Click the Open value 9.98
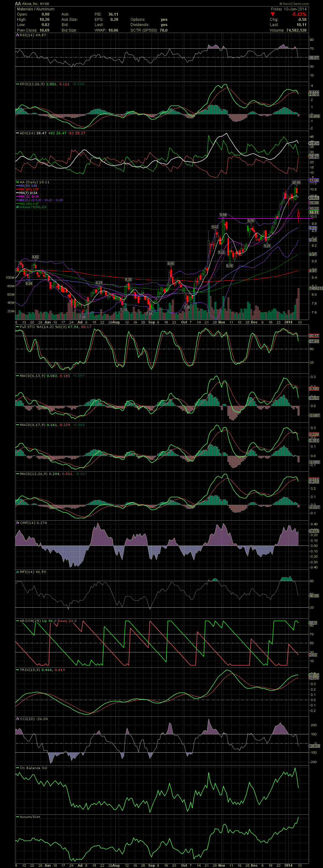The height and width of the screenshot is (868, 323). point(45,14)
